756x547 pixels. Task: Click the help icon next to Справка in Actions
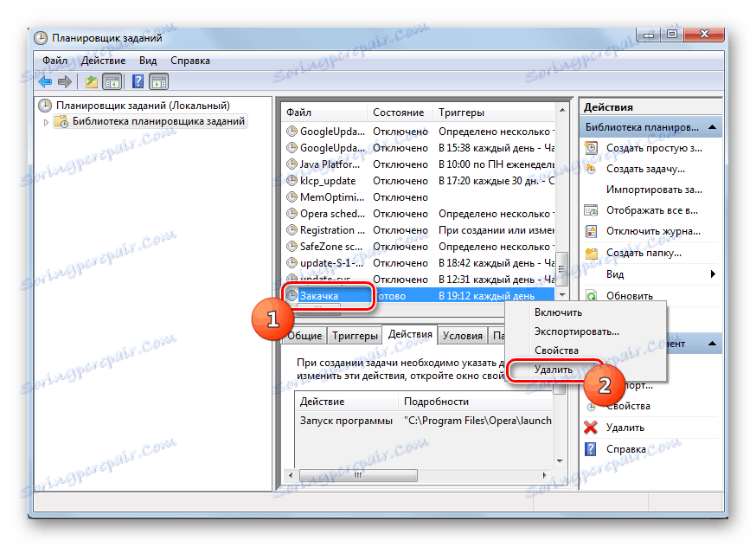pos(591,448)
